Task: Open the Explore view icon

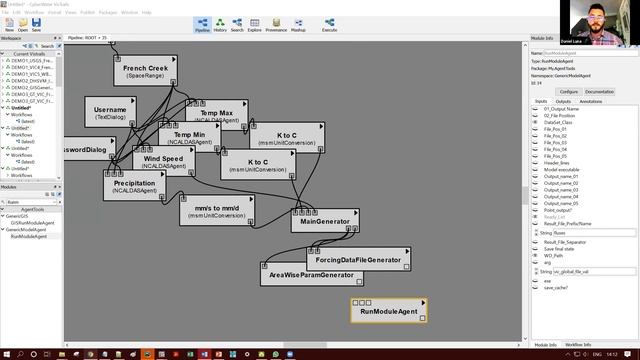Action: [x=254, y=24]
